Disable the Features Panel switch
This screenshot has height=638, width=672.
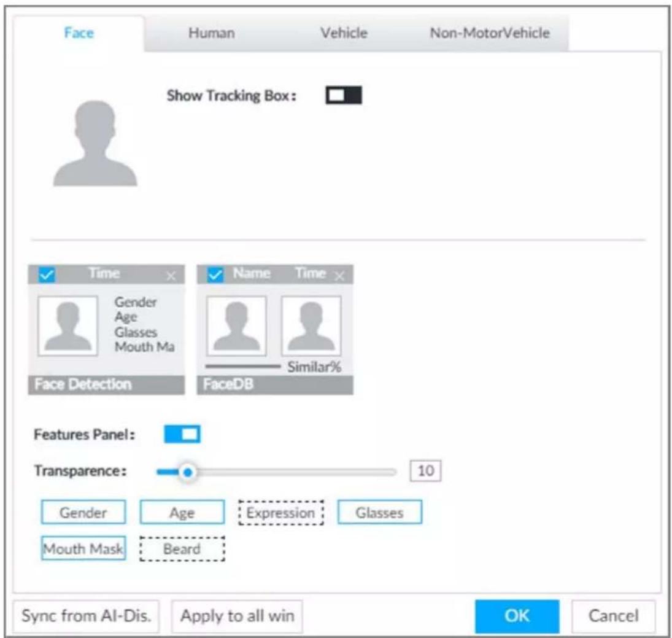pyautogui.click(x=182, y=434)
